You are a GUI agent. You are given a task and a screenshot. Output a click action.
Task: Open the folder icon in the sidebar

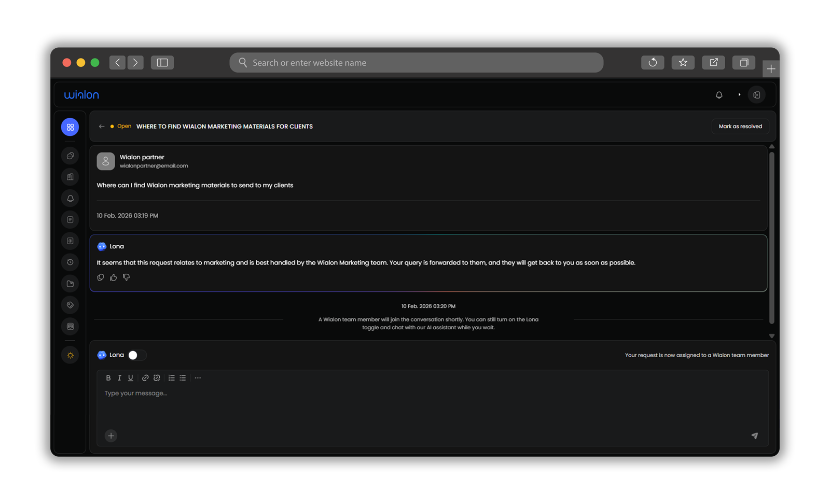(70, 284)
